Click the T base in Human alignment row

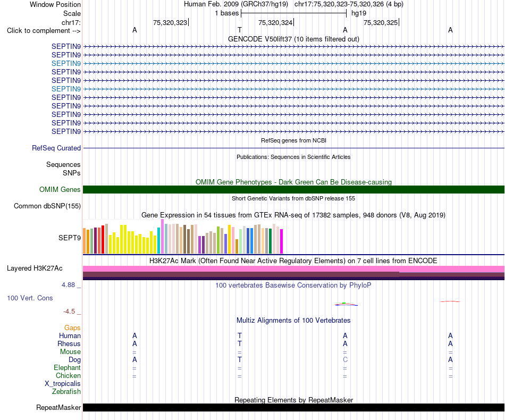pos(240,335)
